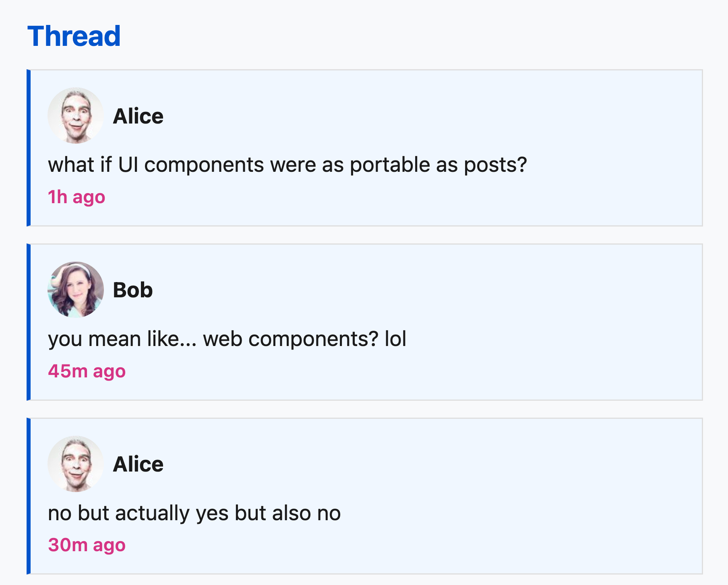728x585 pixels.
Task: Click the word 'components' in Bob's reply
Action: 313,339
